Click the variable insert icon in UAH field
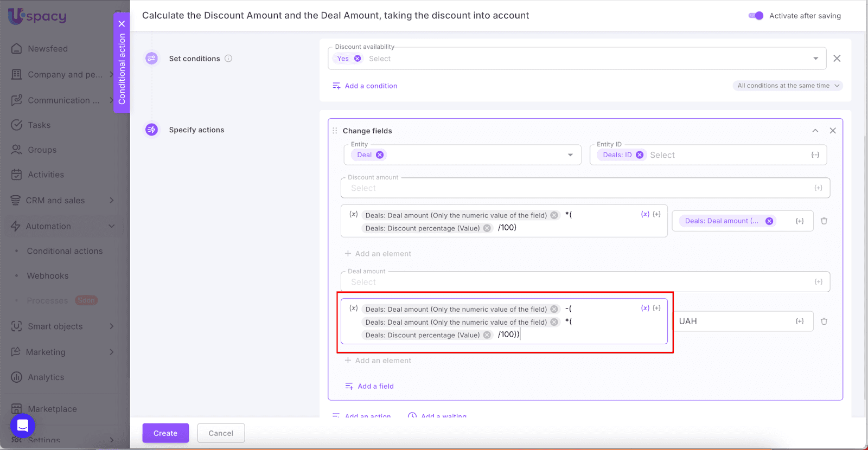 point(800,322)
